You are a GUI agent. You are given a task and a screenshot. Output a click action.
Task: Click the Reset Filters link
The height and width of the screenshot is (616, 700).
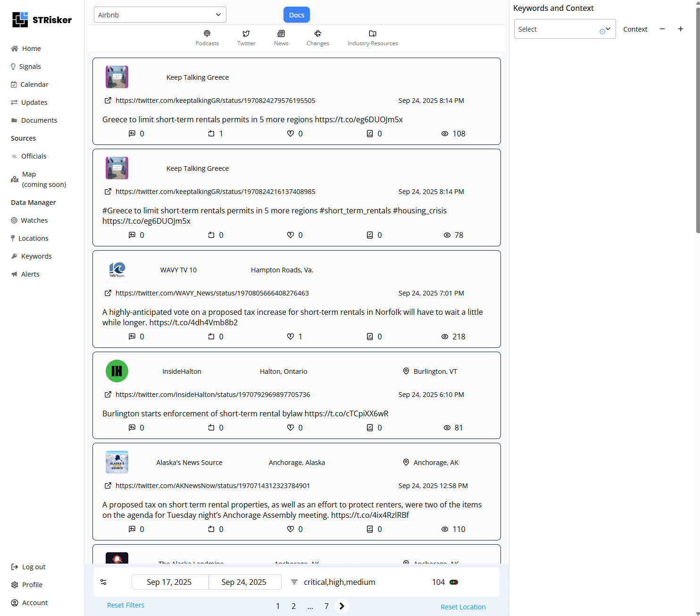[x=125, y=605]
